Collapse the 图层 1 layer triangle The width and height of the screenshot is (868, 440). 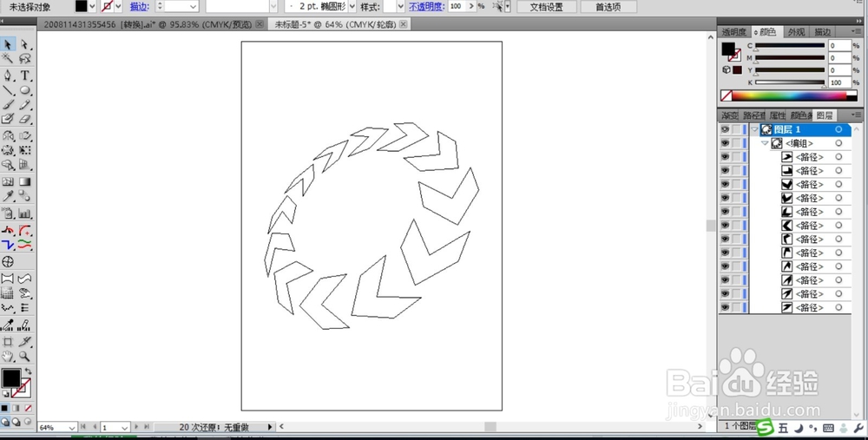click(754, 129)
